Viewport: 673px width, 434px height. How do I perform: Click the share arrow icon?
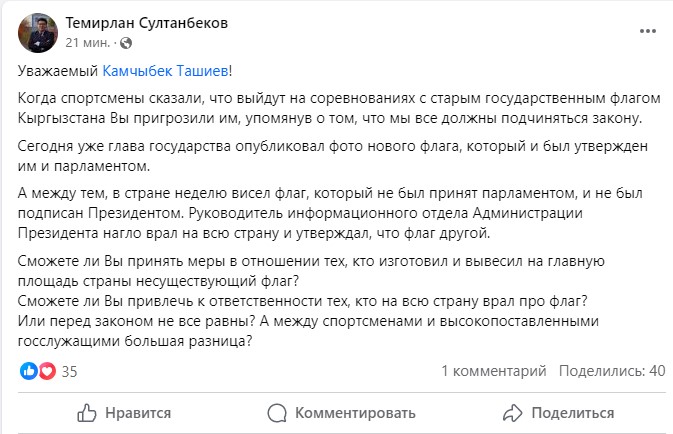[x=513, y=413]
